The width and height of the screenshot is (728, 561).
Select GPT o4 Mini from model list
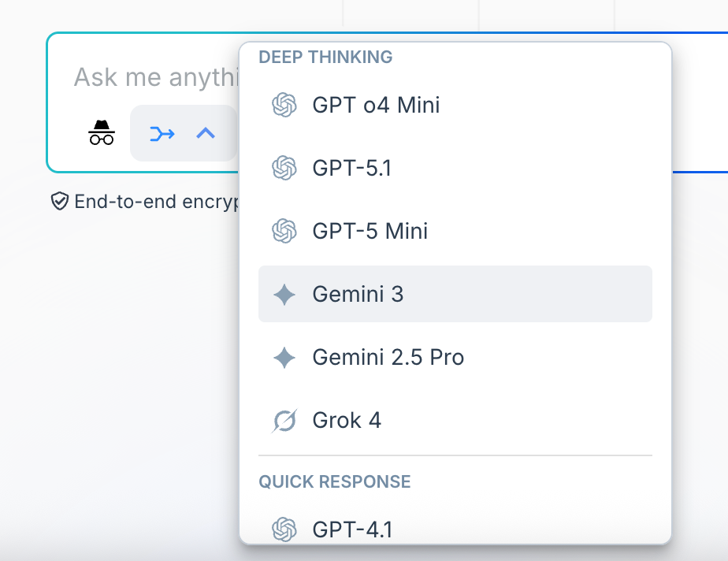point(455,105)
